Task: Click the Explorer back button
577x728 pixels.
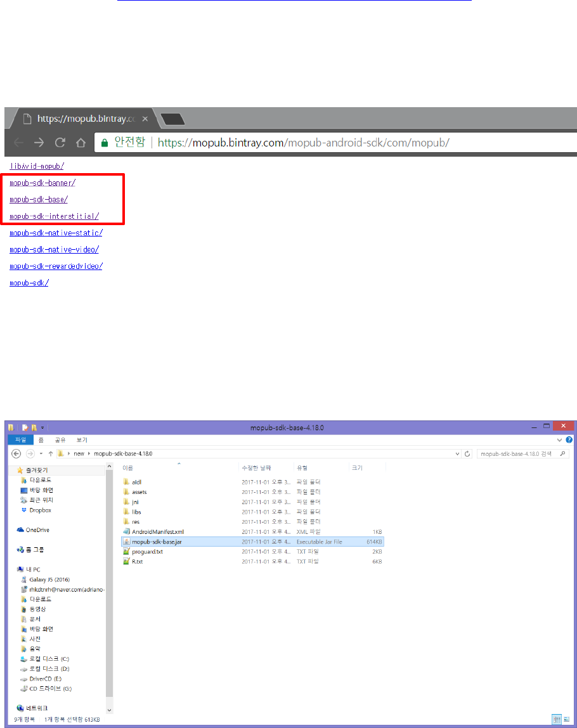Action: coord(16,453)
